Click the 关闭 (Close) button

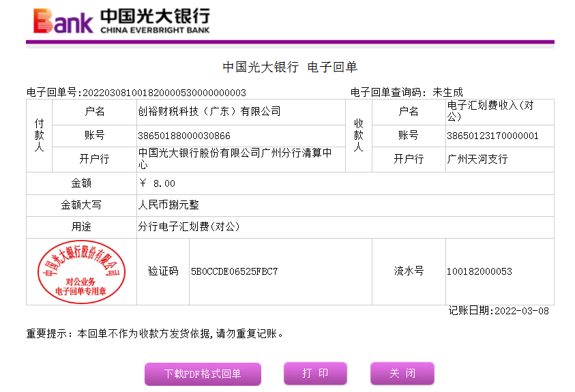coord(402,373)
